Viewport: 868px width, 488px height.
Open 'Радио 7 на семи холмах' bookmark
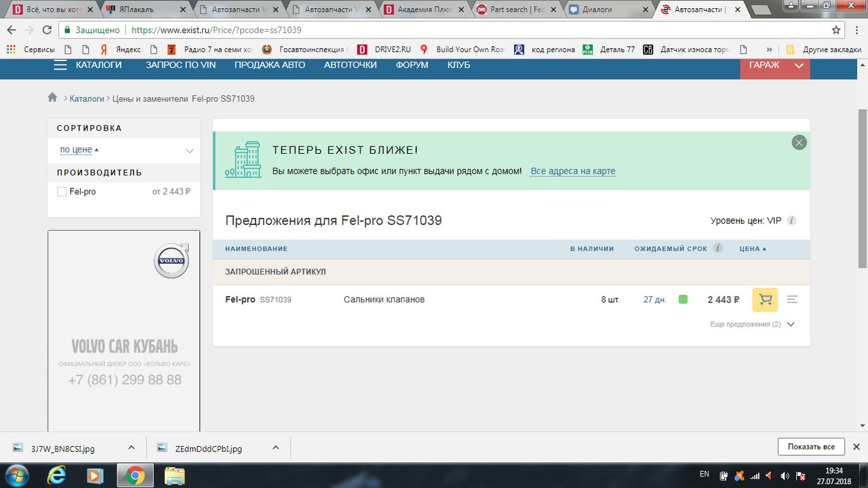pos(211,49)
